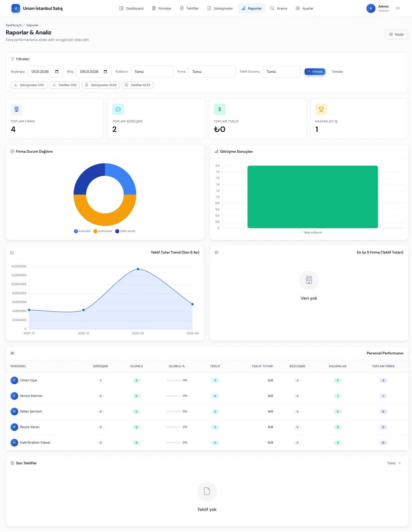Toggle the potansiyel legend item
The image size is (412, 532).
103,231
